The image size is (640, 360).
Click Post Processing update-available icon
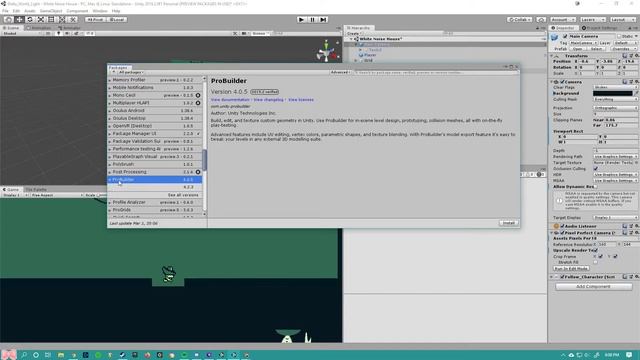(x=198, y=172)
